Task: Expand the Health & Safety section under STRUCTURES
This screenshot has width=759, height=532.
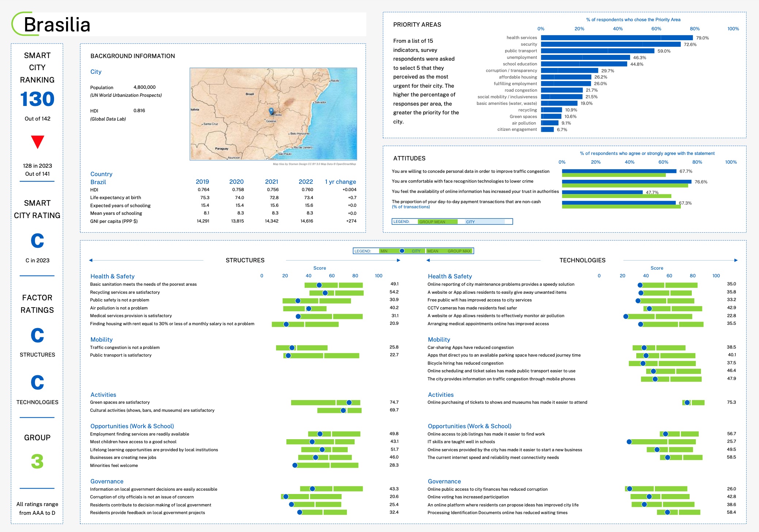Action: (112, 276)
